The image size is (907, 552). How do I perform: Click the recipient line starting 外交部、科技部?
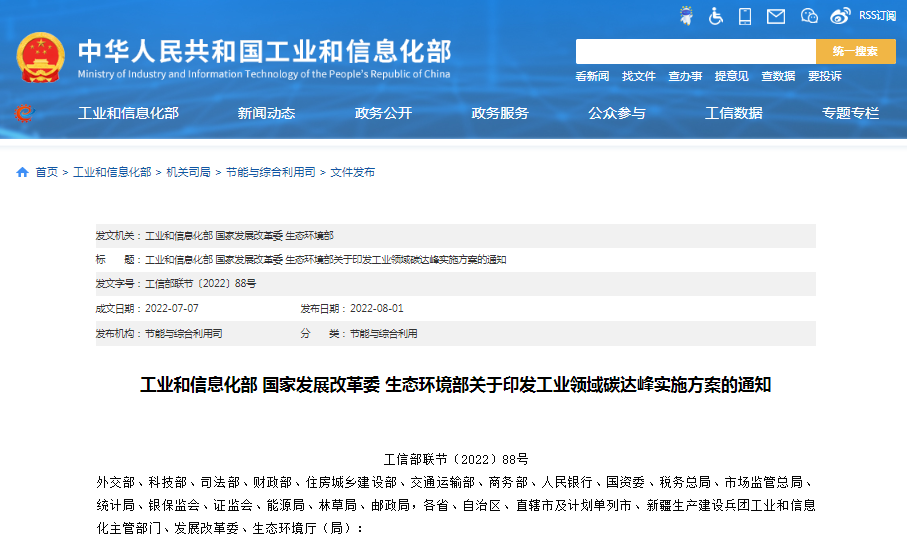[456, 482]
